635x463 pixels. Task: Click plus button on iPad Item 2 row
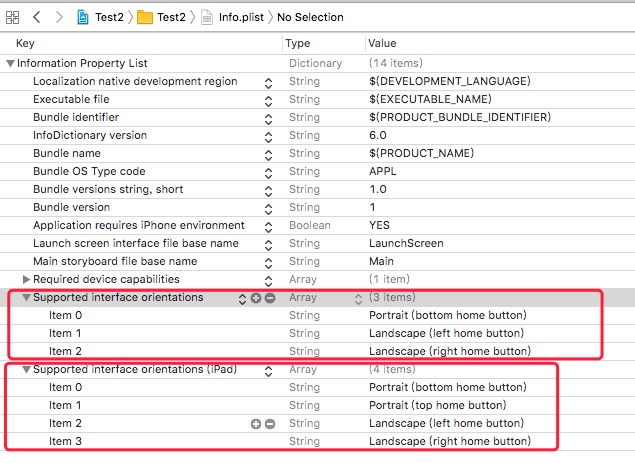pyautogui.click(x=256, y=424)
